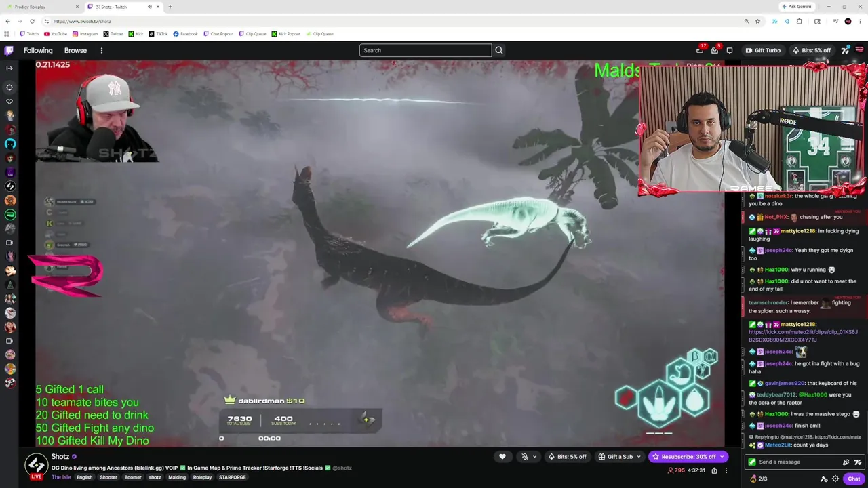Open the Twitch bookmark in bookmarks bar
The height and width of the screenshot is (488, 868).
pyautogui.click(x=29, y=34)
